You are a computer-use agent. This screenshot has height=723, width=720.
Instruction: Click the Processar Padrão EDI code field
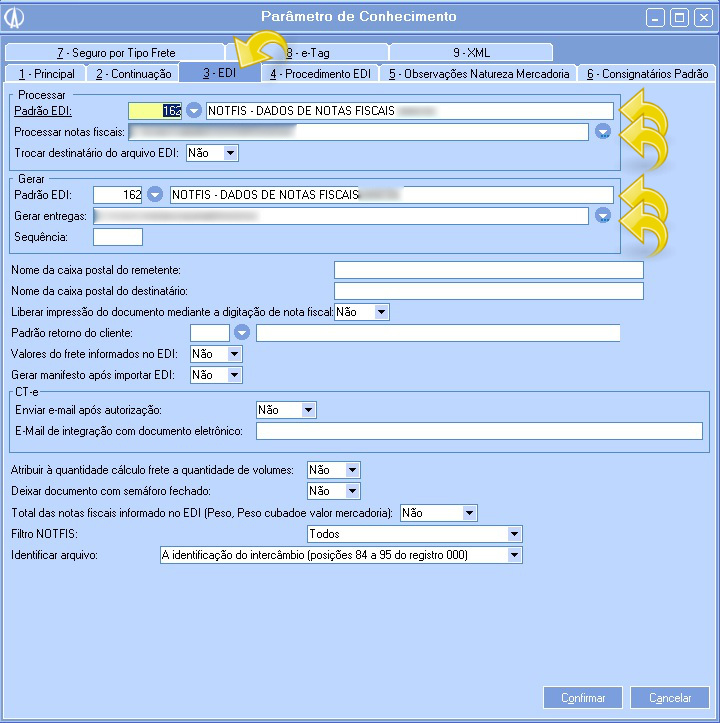[x=155, y=111]
